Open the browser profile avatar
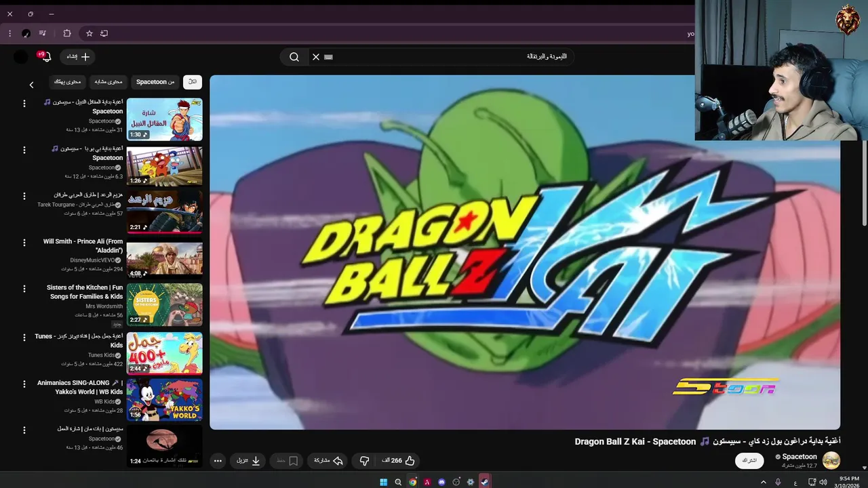The image size is (868, 488). pos(26,33)
